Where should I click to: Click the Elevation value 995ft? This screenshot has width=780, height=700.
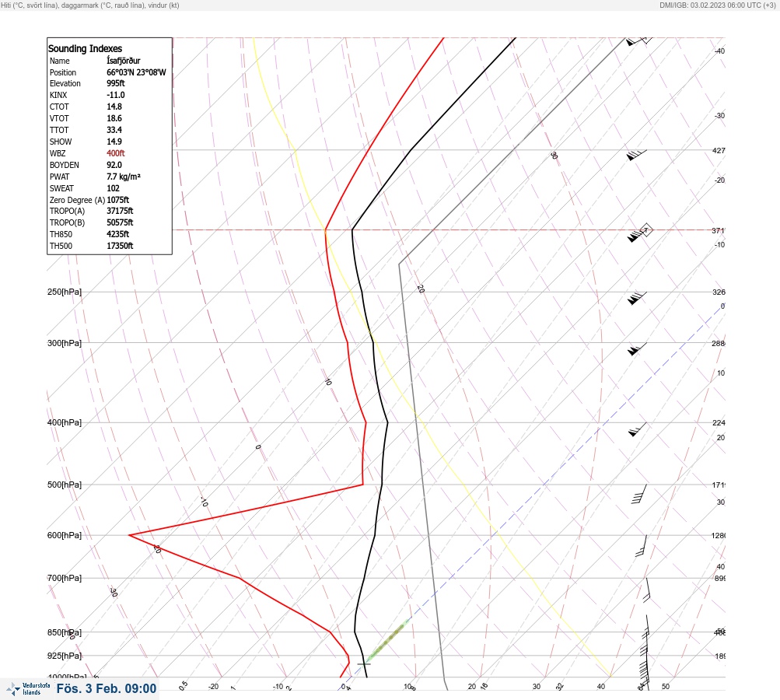[115, 83]
